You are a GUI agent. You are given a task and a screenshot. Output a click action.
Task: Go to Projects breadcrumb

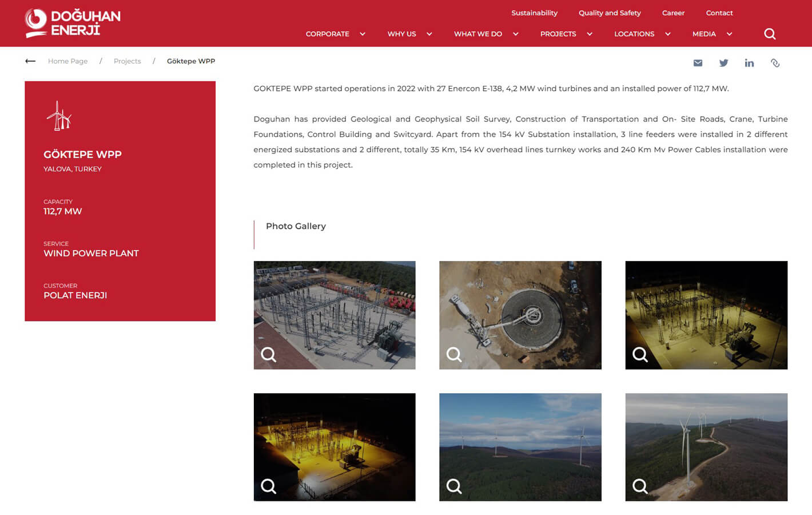[127, 61]
